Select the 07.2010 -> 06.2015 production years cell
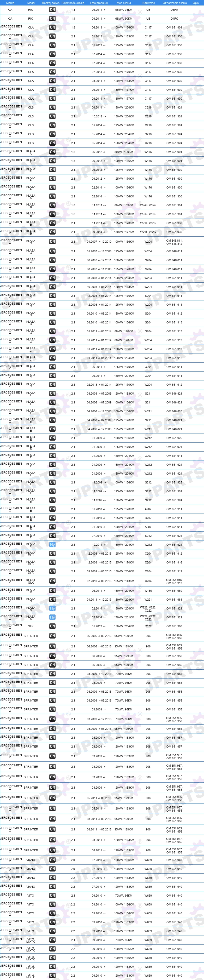This screenshot has width=204, height=980. [99, 581]
